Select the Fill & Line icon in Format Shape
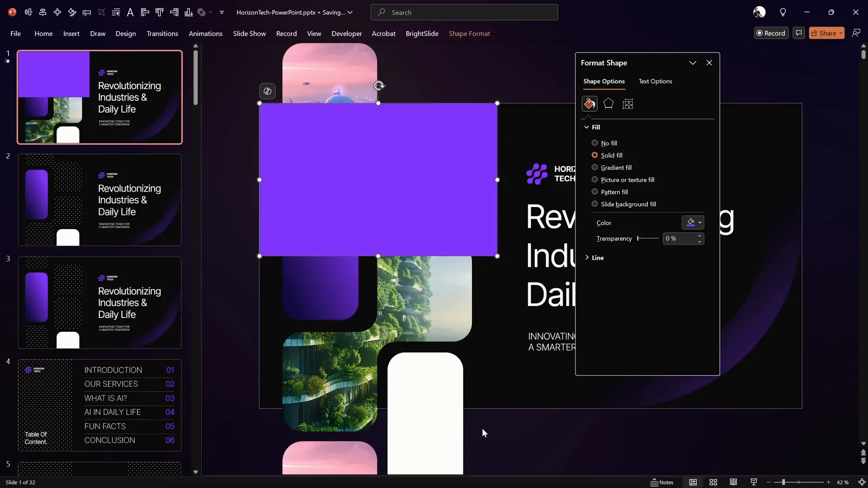868x488 pixels. coord(590,103)
